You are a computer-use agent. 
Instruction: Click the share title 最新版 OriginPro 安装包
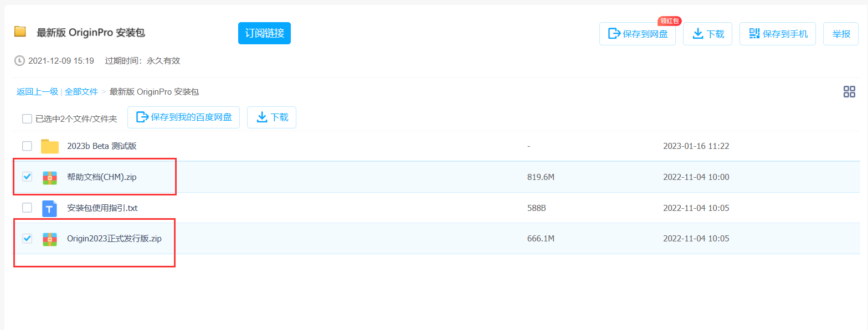click(x=91, y=33)
